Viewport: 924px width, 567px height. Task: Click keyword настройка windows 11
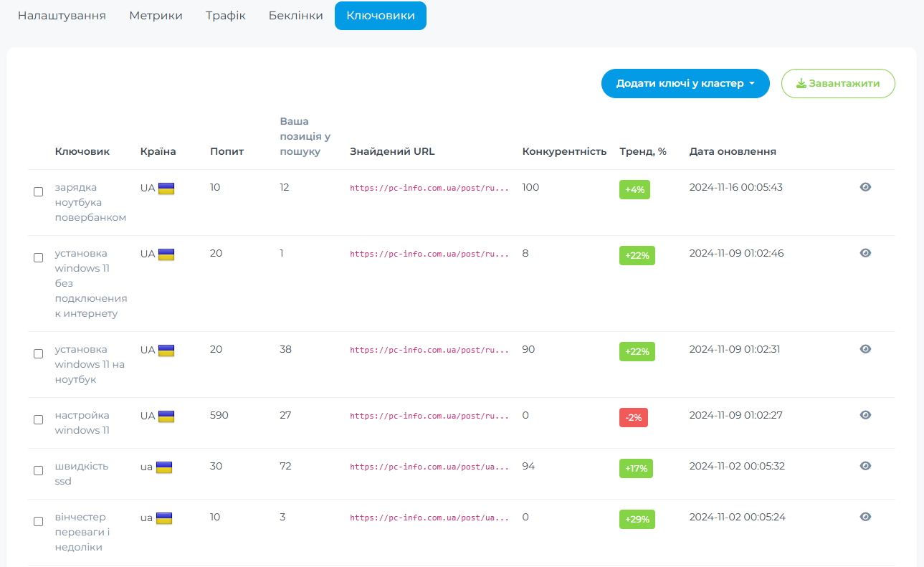[x=82, y=422]
